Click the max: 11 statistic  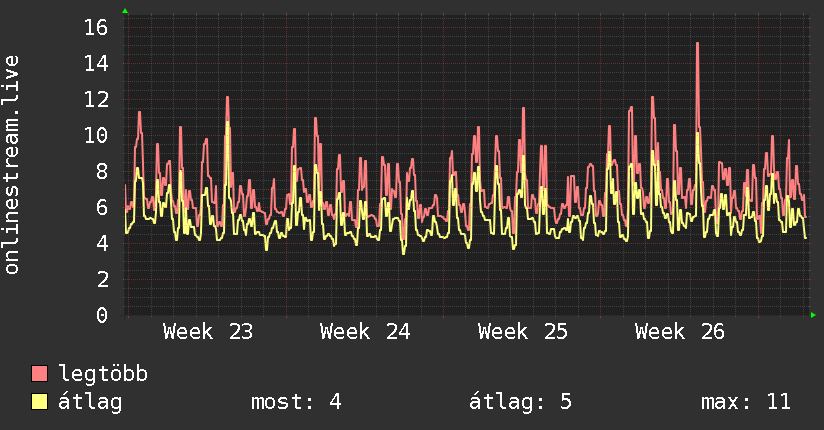(746, 402)
